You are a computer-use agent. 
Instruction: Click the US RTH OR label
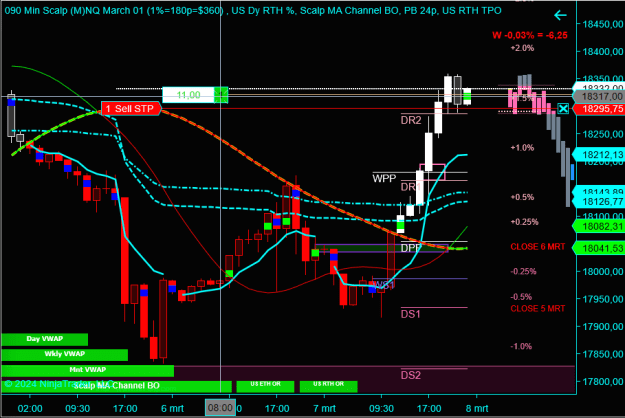click(328, 386)
